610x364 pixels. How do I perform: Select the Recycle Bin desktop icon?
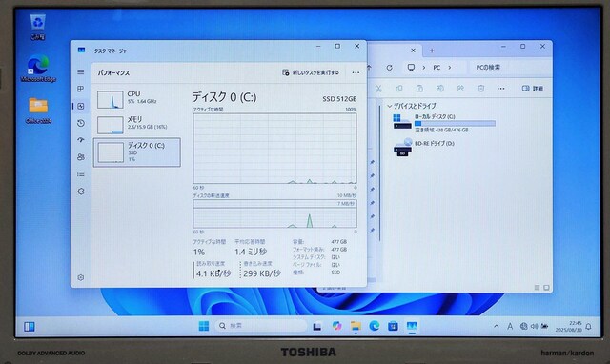[x=38, y=28]
